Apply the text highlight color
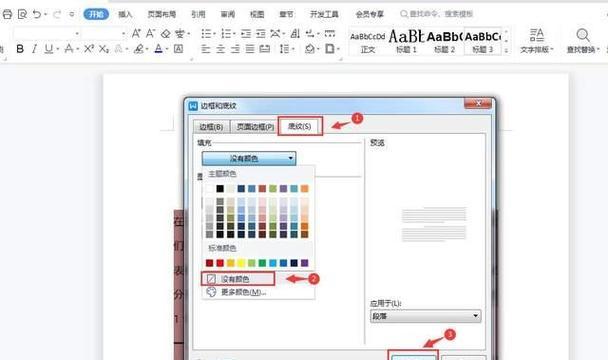Screen dimensions: 608x360 pos(138,49)
